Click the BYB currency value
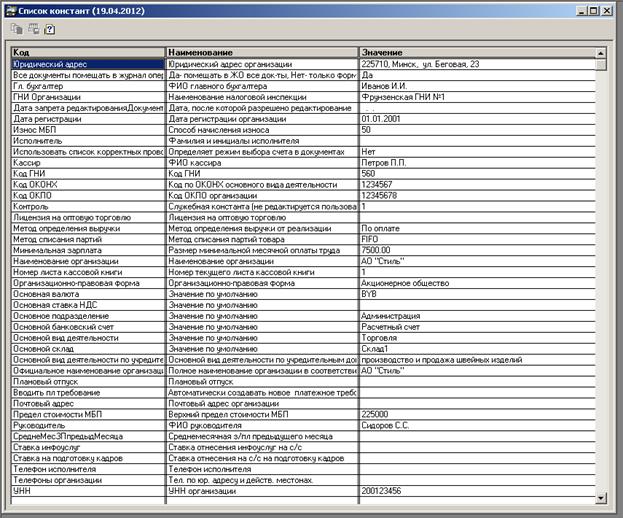Viewport: 623px width, 518px height. tap(369, 294)
